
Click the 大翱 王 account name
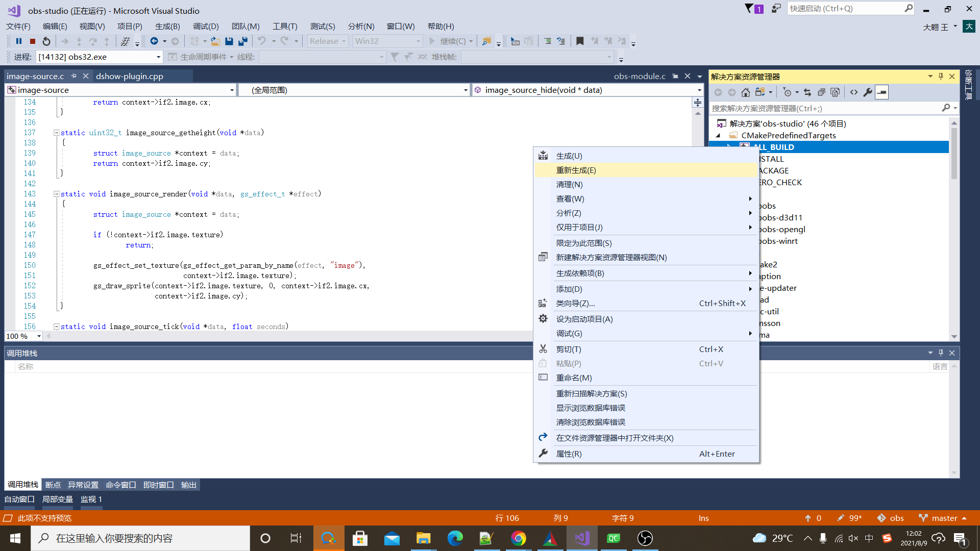[936, 27]
